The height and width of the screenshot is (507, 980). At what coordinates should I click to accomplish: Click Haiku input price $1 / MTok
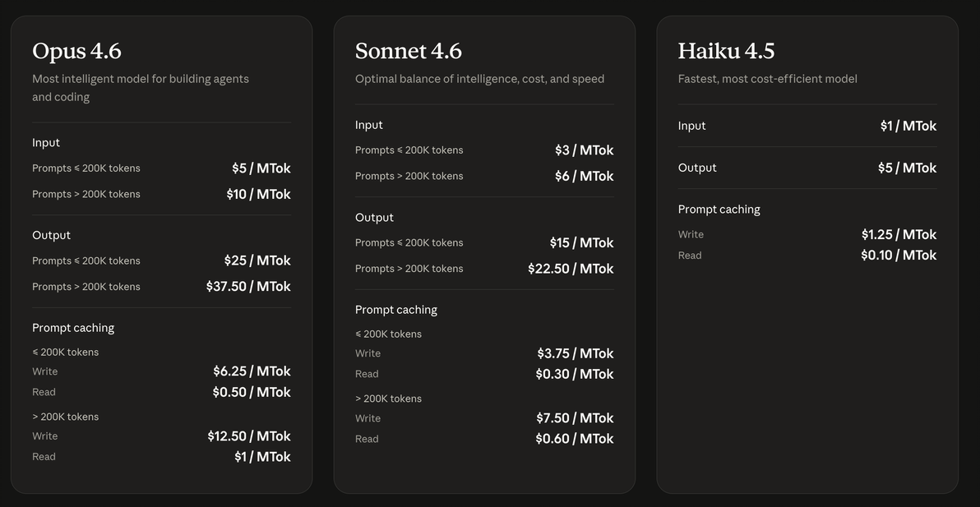click(908, 126)
